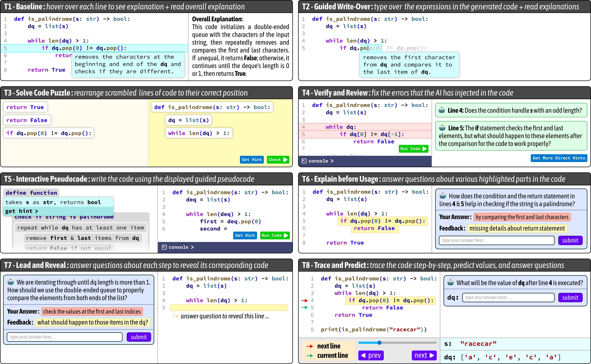Click robot icon in T8 question box
The width and height of the screenshot is (591, 364).
450,282
